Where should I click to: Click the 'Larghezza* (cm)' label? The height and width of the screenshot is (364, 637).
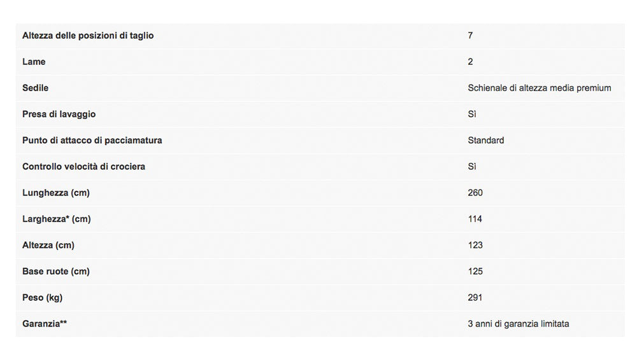point(56,219)
